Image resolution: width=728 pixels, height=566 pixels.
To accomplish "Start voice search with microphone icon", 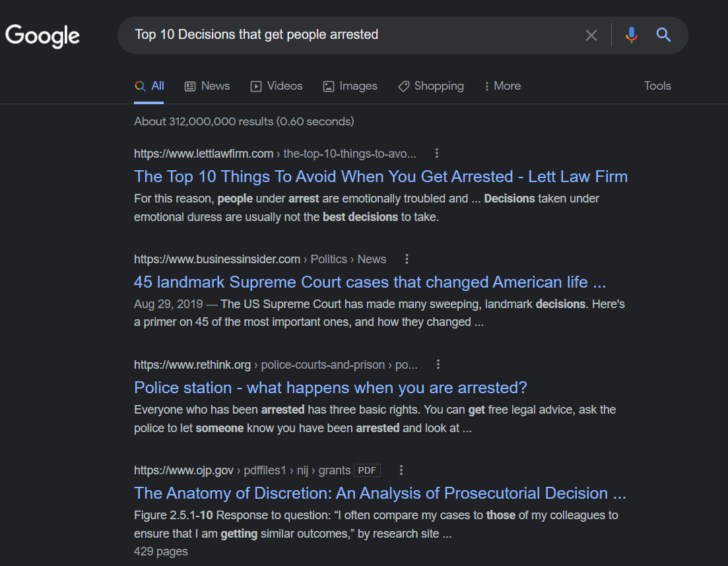I will 632,35.
